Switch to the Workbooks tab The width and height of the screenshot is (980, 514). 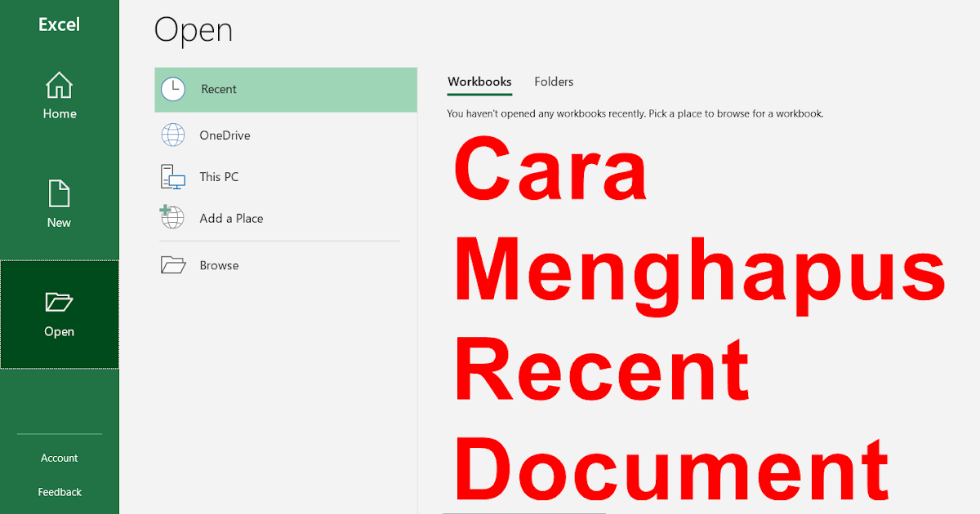tap(479, 82)
